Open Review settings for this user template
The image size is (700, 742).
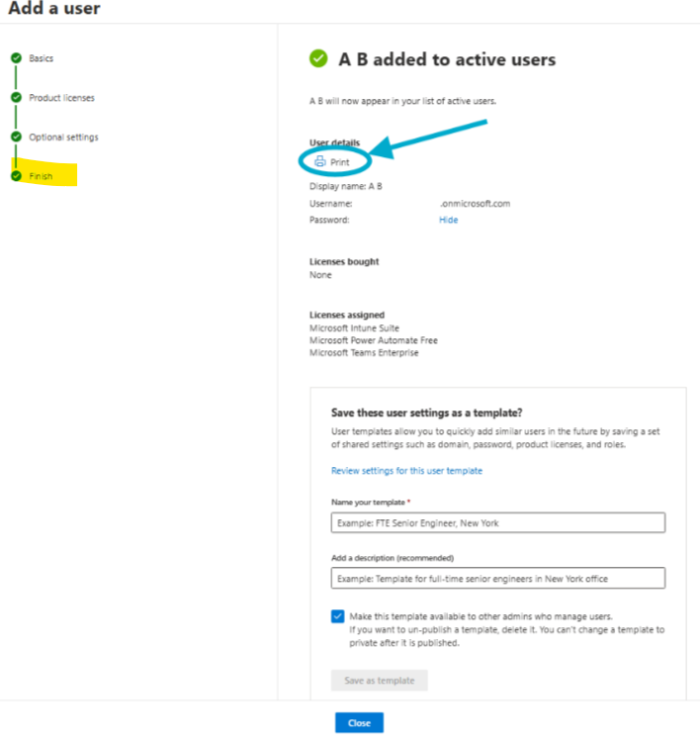pyautogui.click(x=406, y=471)
